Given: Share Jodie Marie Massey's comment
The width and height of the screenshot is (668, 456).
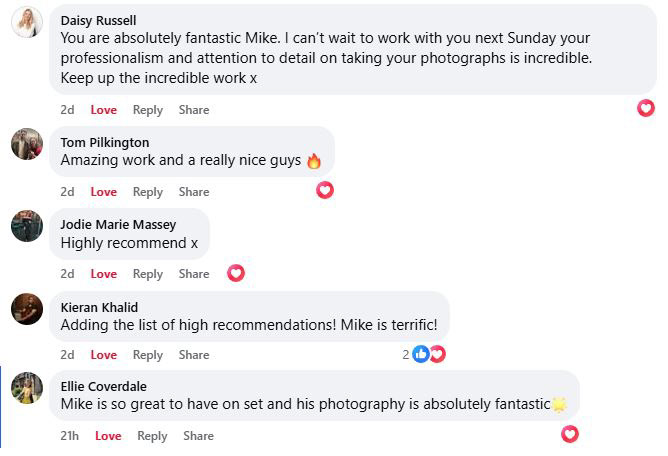Looking at the screenshot, I should click(194, 274).
